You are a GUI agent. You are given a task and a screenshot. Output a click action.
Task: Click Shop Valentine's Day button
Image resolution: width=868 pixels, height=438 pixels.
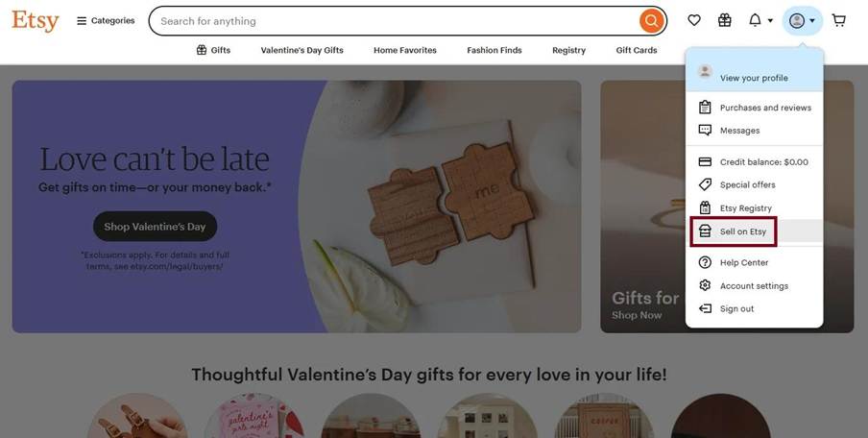click(x=155, y=227)
